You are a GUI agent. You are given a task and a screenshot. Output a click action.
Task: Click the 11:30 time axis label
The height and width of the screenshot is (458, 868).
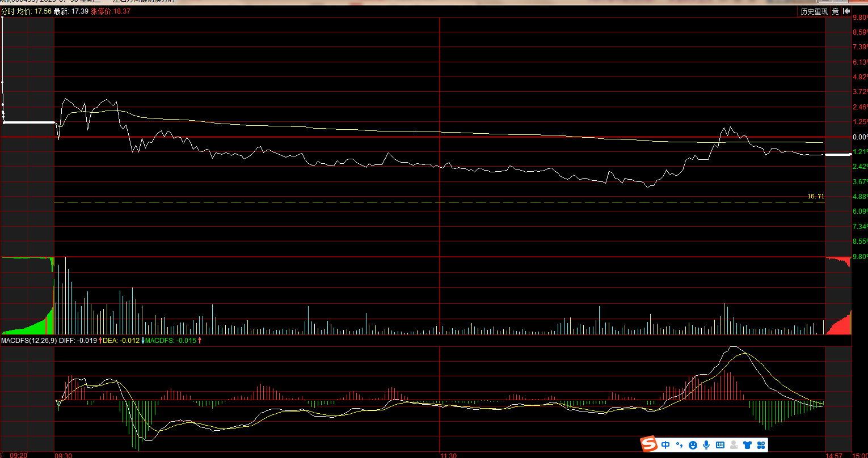coord(448,455)
